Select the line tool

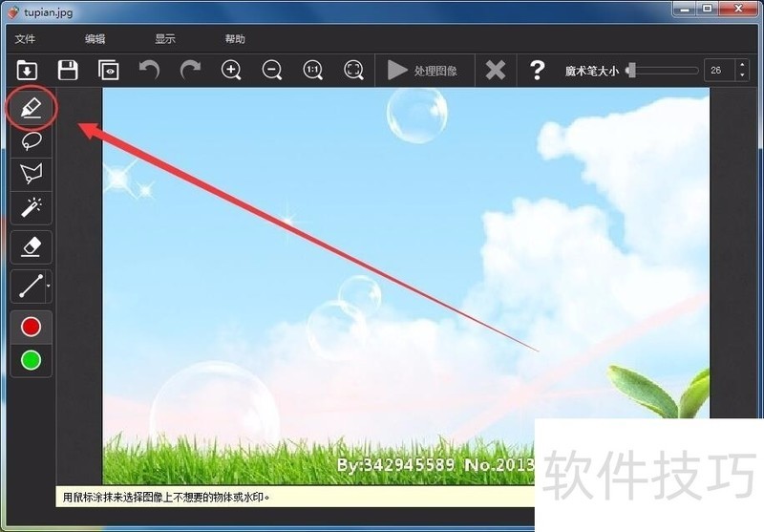click(29, 286)
